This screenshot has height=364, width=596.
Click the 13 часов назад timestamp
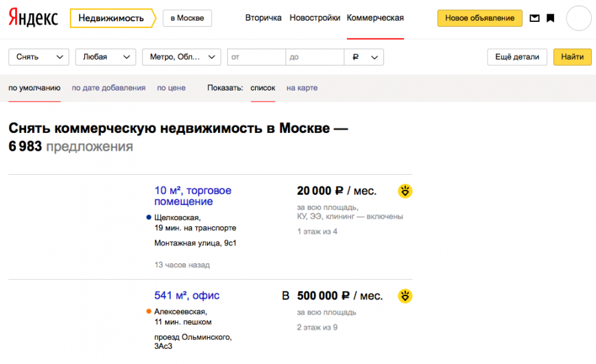pyautogui.click(x=182, y=265)
